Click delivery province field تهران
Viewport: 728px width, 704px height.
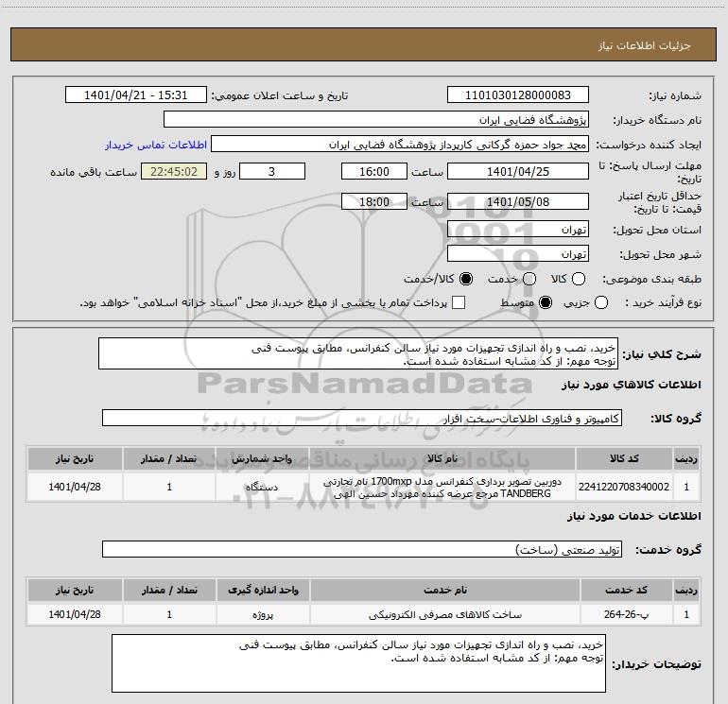click(518, 230)
